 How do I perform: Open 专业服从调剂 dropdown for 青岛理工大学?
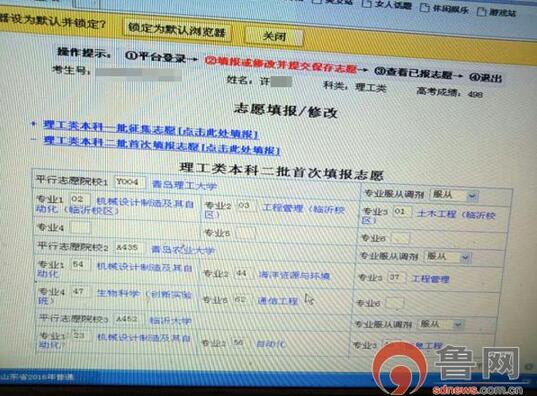(453, 195)
